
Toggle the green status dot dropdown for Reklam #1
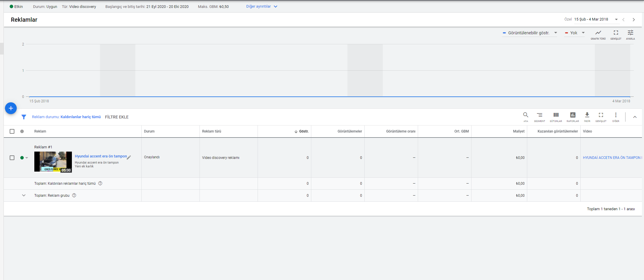click(x=24, y=158)
